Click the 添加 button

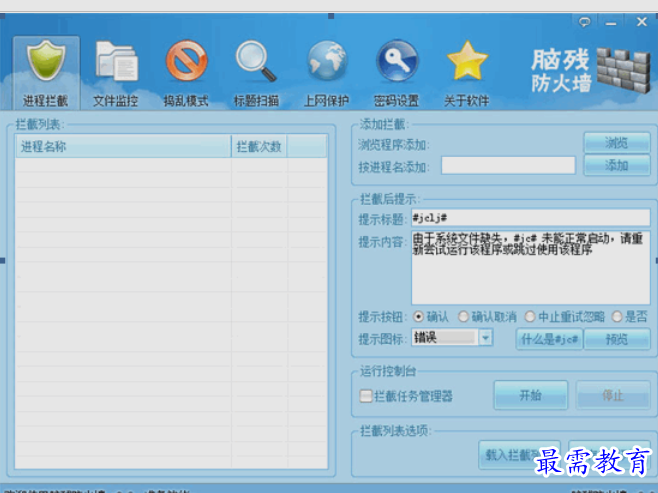click(617, 165)
